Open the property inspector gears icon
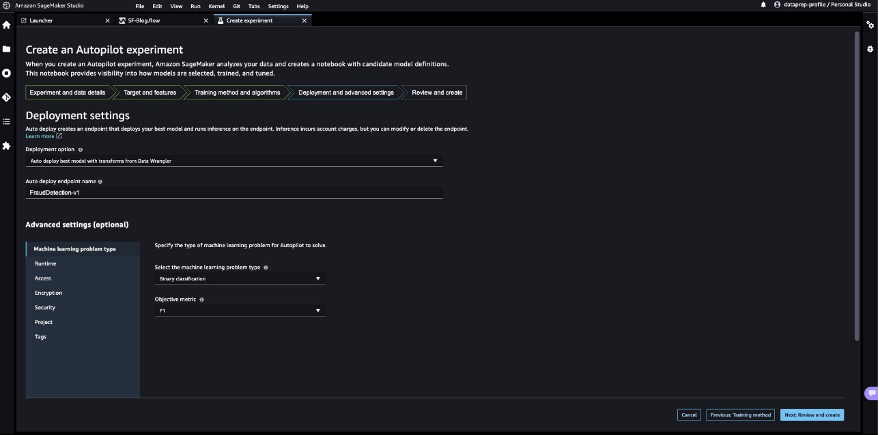Screen dimensions: 879x435 tap(870, 25)
